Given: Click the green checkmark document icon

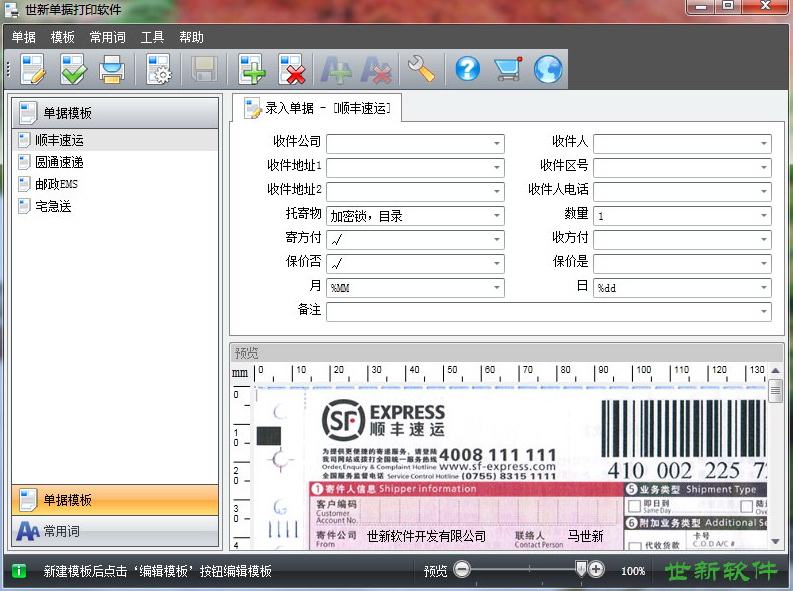Looking at the screenshot, I should (x=73, y=69).
